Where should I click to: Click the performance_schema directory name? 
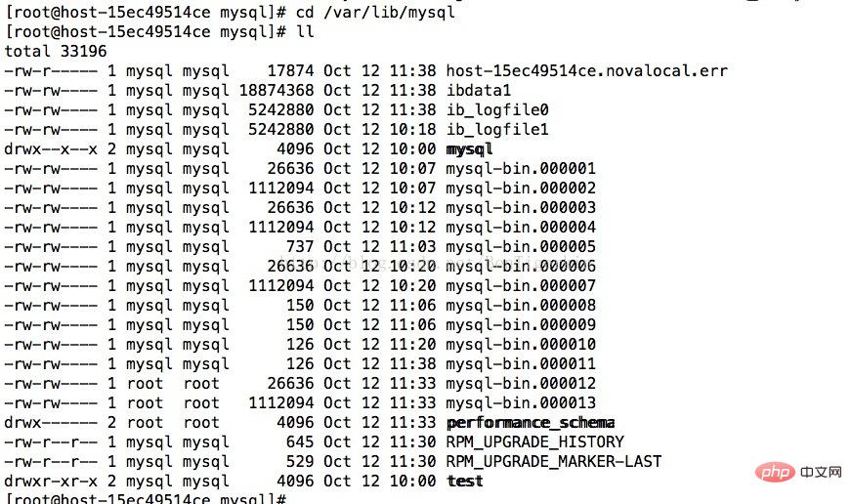531,423
